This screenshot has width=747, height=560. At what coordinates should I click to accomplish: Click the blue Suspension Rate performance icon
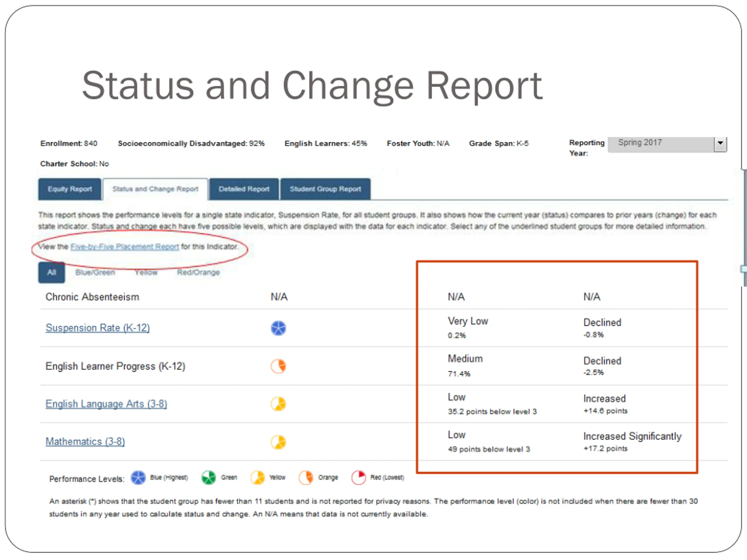coord(278,328)
